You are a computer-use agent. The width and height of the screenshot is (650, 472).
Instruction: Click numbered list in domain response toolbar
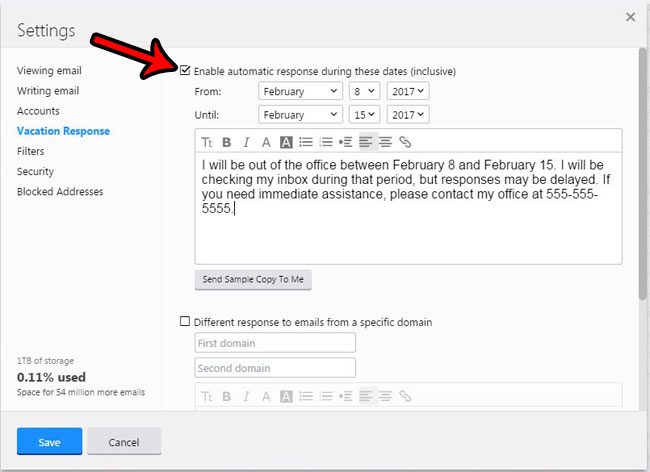pos(326,397)
